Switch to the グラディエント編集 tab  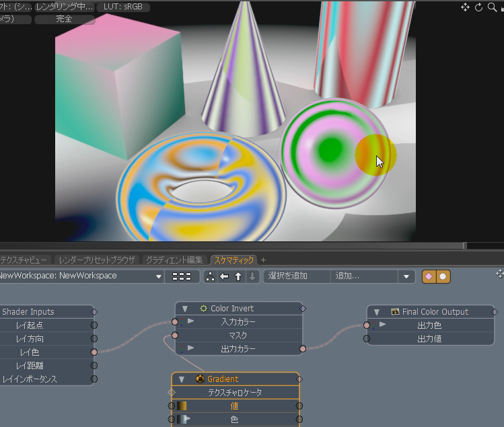click(x=174, y=260)
